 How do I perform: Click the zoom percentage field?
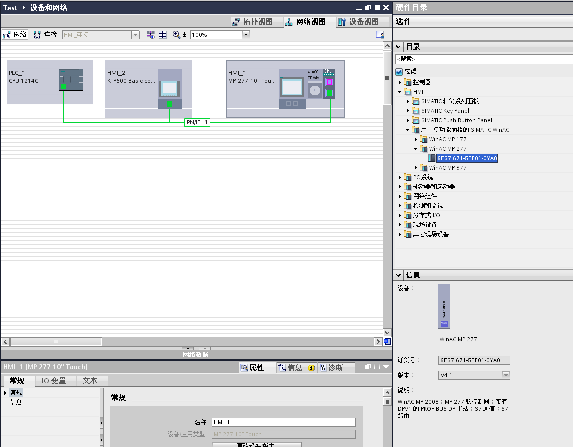[216, 35]
